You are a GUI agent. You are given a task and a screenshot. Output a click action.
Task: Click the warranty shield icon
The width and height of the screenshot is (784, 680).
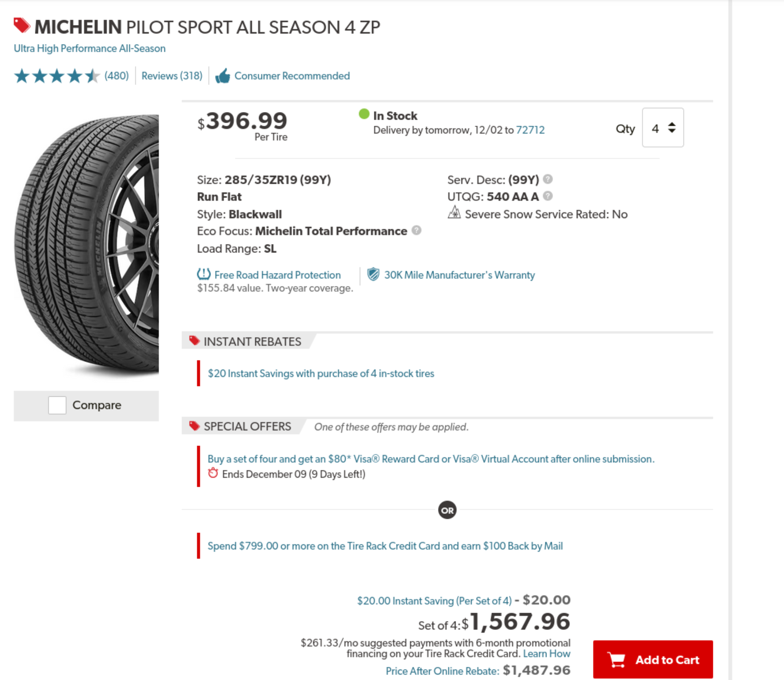373,274
